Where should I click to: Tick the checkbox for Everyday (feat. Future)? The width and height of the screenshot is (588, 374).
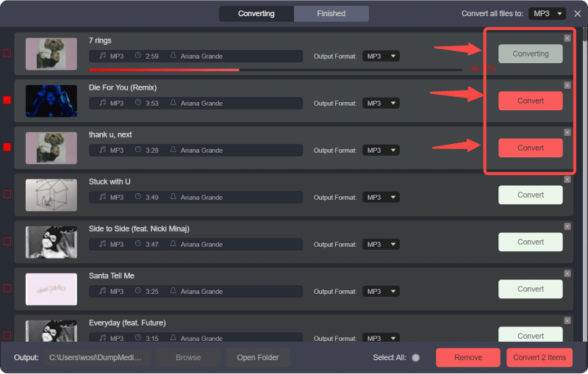click(7, 335)
